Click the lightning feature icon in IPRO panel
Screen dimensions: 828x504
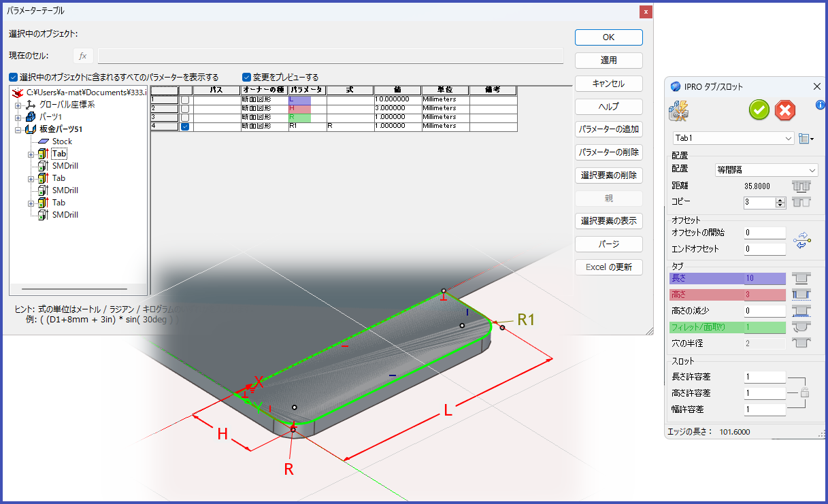click(679, 111)
